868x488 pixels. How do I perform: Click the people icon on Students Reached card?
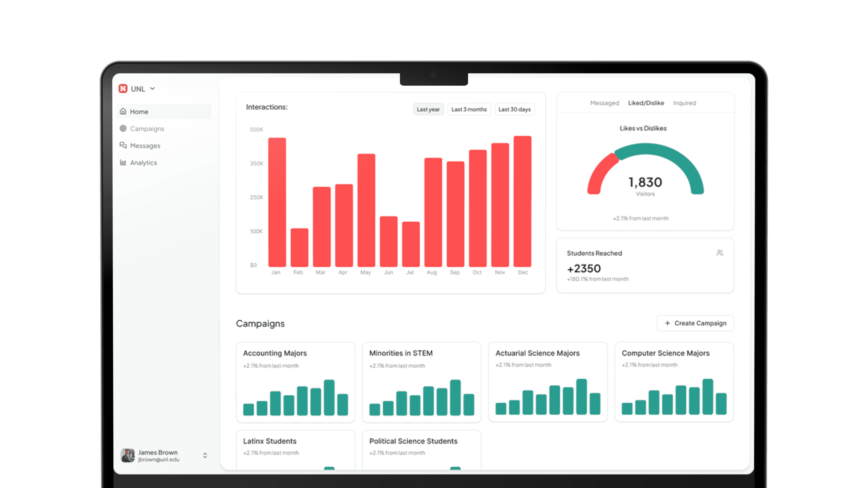tap(719, 253)
